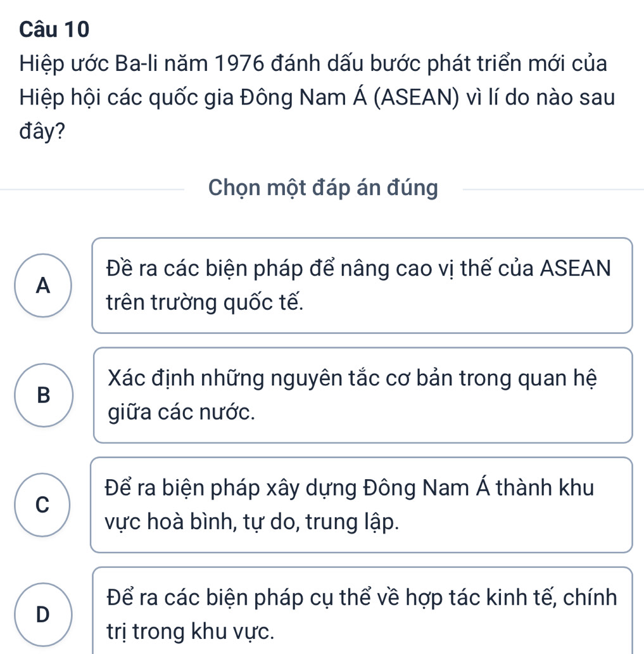Click divider line right of 'Chọn một đáp án đúng'

(551, 188)
